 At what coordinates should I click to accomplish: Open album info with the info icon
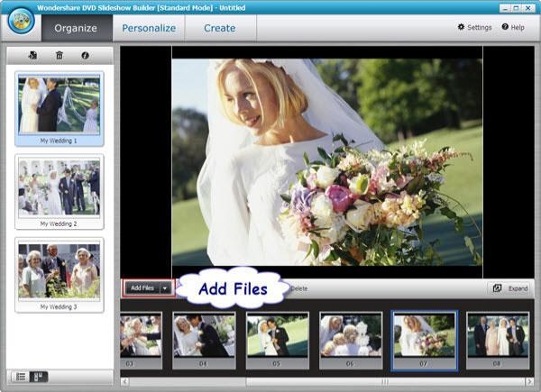click(85, 56)
